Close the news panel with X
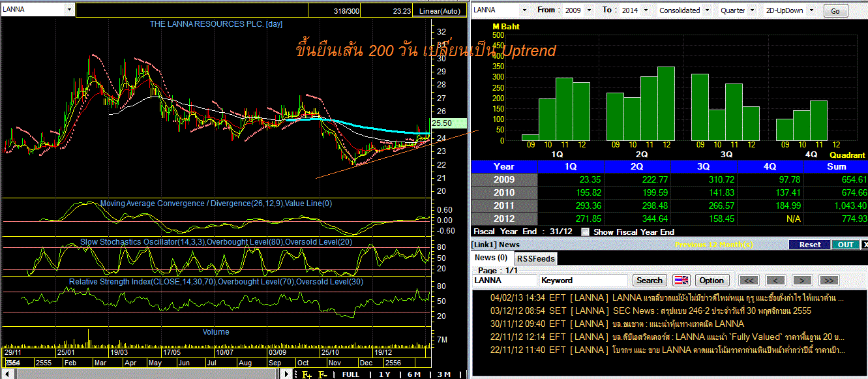The width and height of the screenshot is (868, 379). tap(865, 245)
